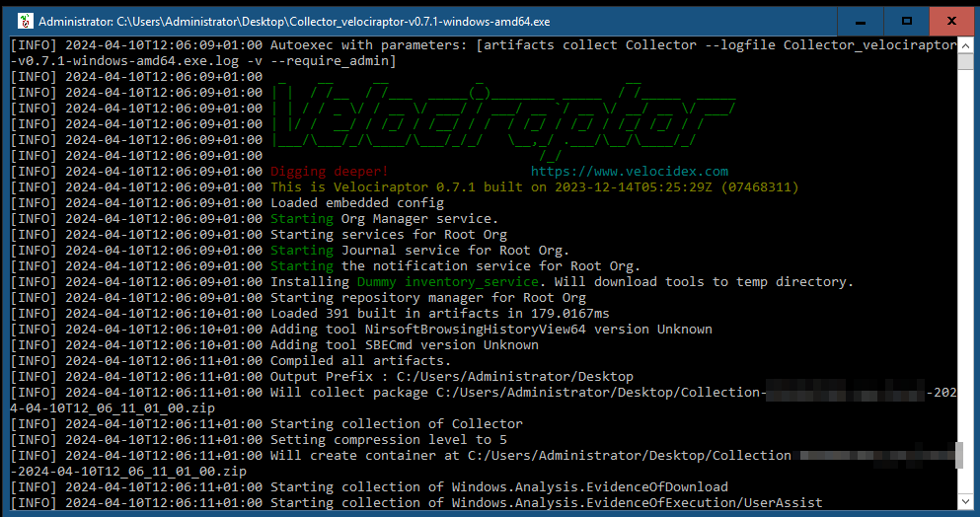Viewport: 980px width, 517px height.
Task: Click the red 'Digging deeper!' text
Action: [x=330, y=172]
